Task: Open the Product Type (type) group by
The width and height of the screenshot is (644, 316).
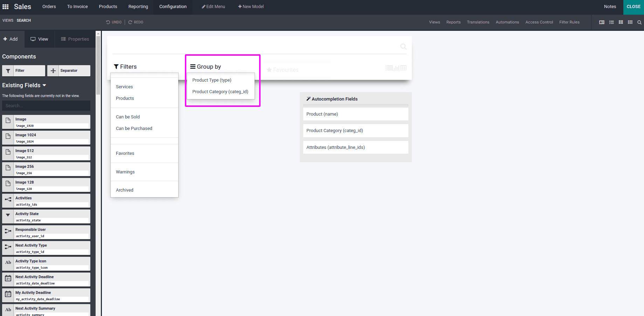Action: (212, 80)
